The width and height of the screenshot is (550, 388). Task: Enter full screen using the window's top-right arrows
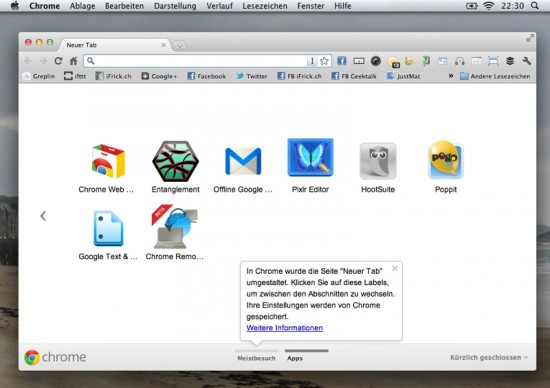click(530, 38)
